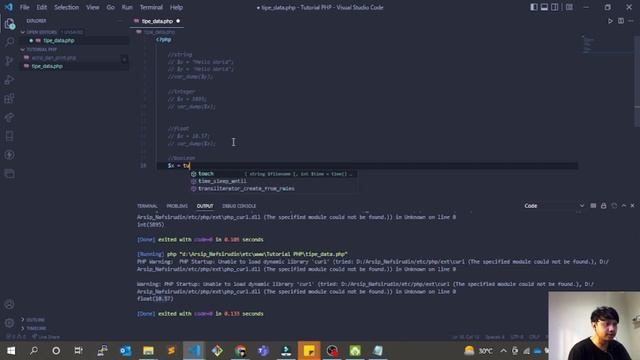Click the CRLF line ending status item

click(x=534, y=337)
